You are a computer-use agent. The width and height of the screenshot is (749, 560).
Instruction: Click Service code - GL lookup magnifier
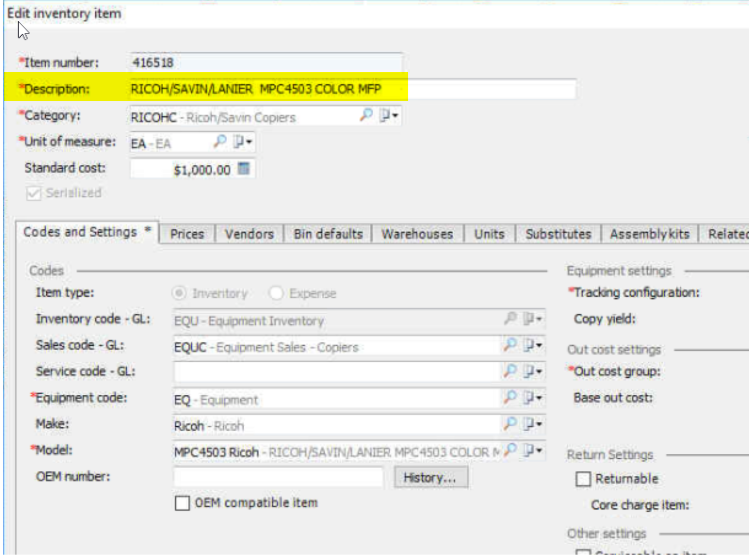click(x=511, y=371)
